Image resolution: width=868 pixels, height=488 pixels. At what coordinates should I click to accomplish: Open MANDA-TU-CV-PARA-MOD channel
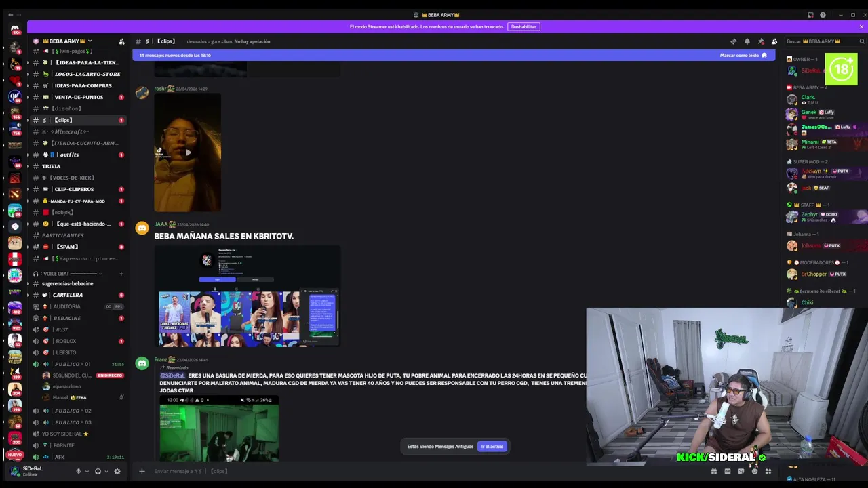[x=77, y=201]
